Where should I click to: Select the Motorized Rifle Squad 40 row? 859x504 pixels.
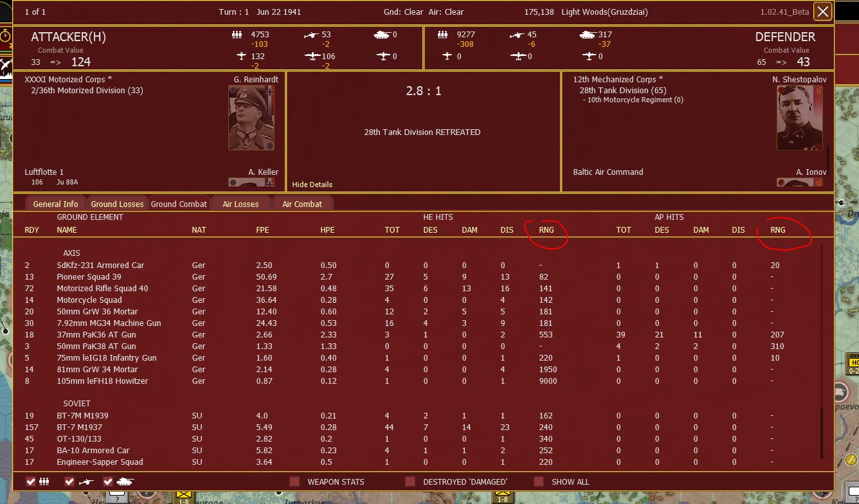pos(417,289)
